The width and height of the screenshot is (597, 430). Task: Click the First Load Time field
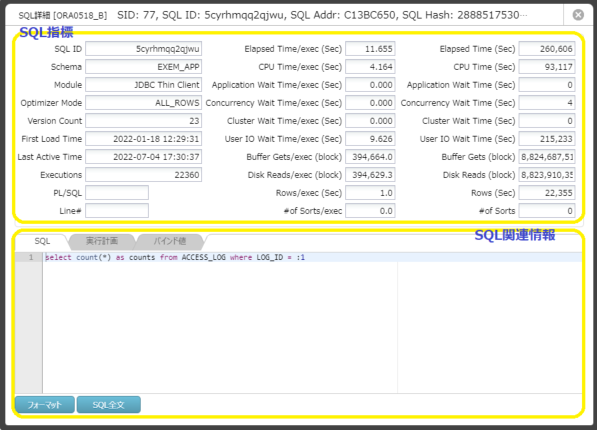(x=144, y=139)
